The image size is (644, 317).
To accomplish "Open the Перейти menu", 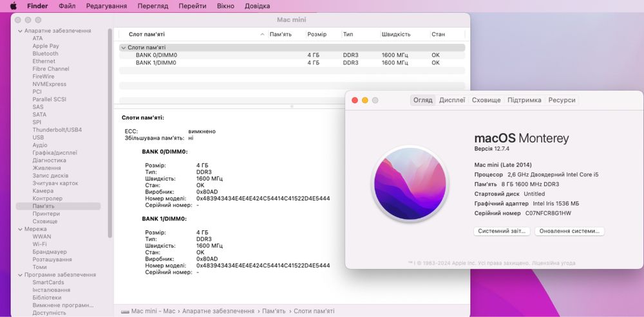I will tap(193, 6).
